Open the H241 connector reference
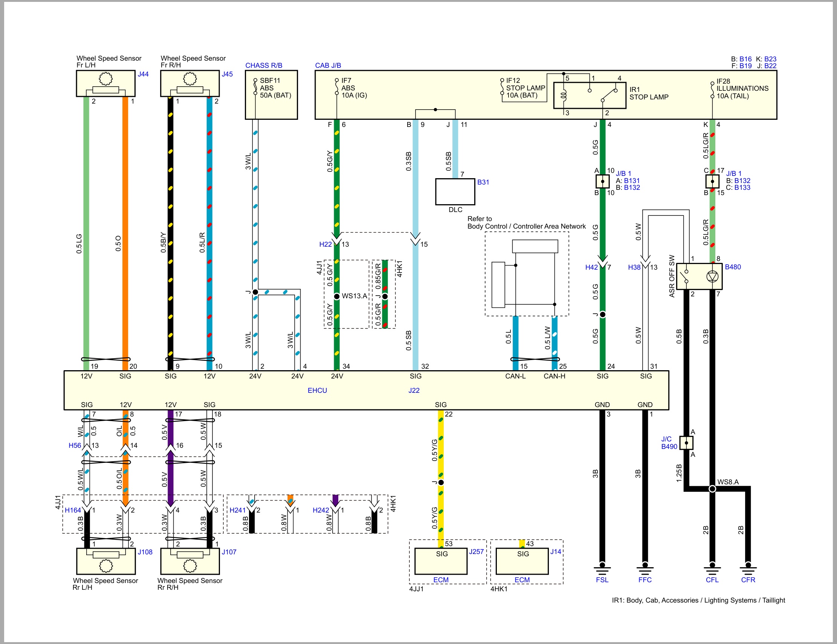Viewport: 837px width, 644px height. pos(238,510)
